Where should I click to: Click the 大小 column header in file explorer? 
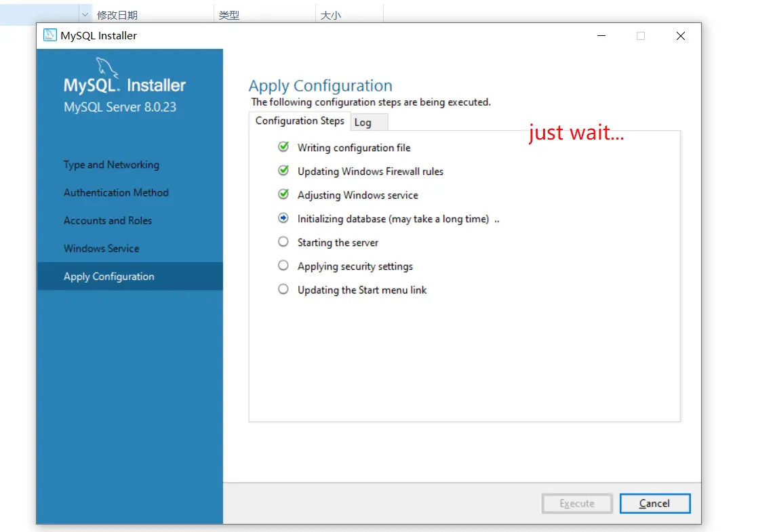click(331, 16)
